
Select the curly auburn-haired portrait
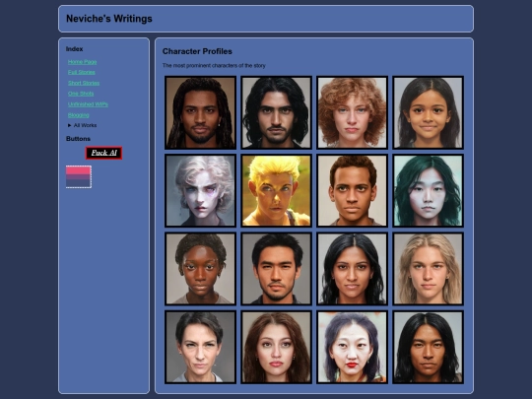(352, 112)
